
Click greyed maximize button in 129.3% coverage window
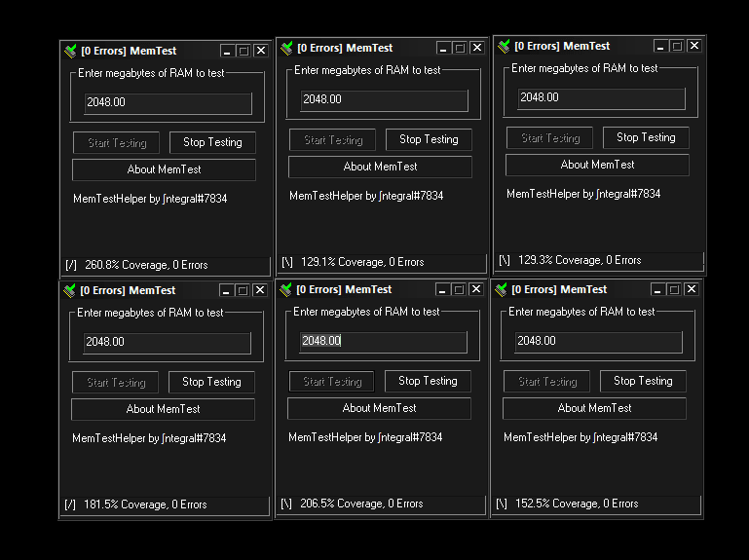pos(677,46)
